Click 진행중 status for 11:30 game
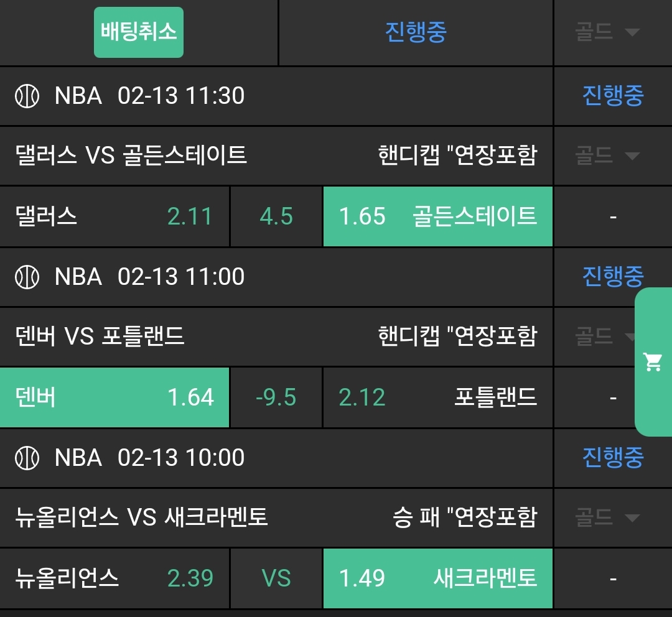The height and width of the screenshot is (617, 672). (x=612, y=96)
